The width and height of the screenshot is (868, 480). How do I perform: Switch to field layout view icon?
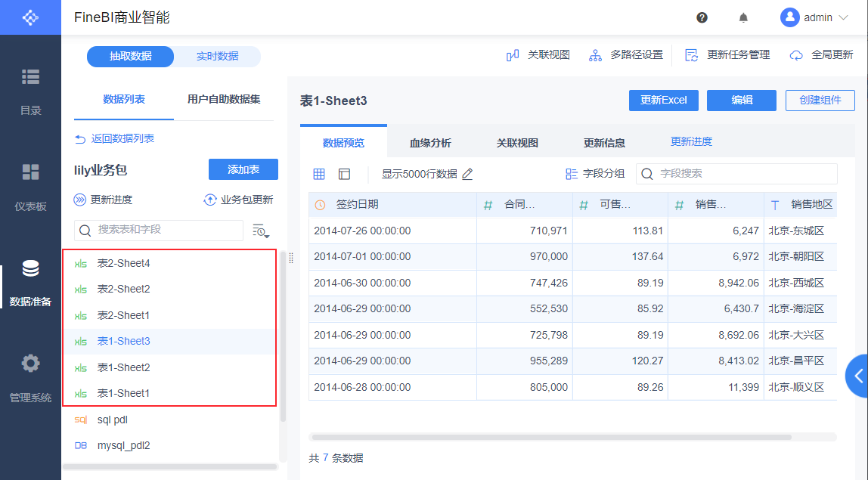(344, 174)
